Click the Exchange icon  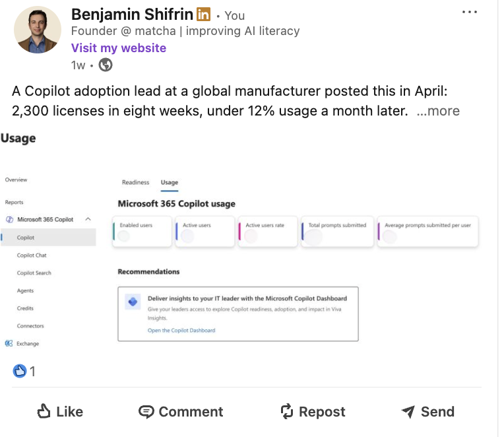(x=9, y=343)
